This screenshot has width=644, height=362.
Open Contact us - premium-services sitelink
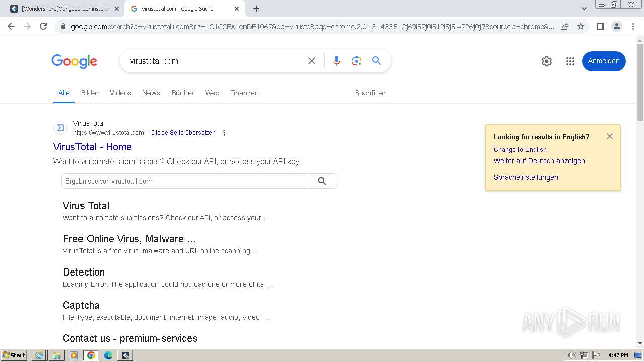pyautogui.click(x=130, y=338)
